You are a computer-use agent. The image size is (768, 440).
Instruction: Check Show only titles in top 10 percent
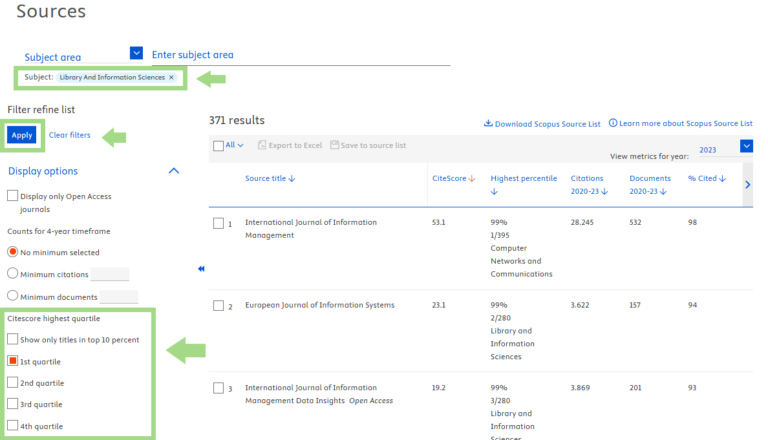pos(12,340)
